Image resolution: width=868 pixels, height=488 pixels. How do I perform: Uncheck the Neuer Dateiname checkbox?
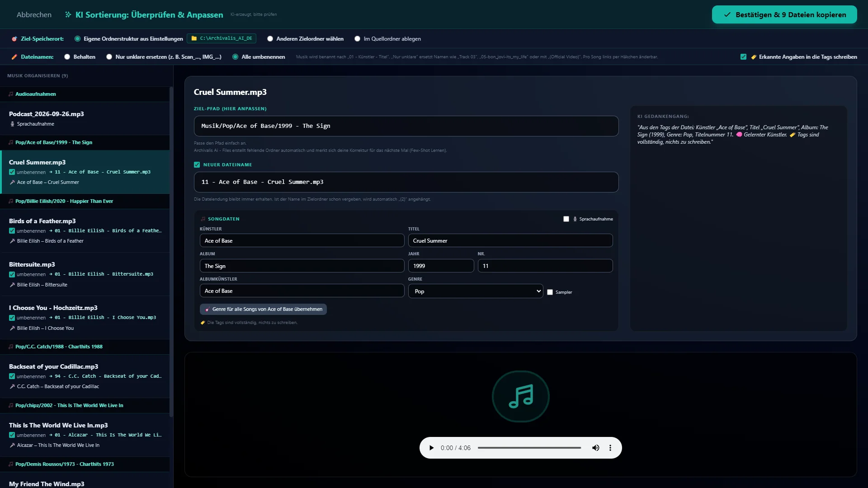pos(197,165)
